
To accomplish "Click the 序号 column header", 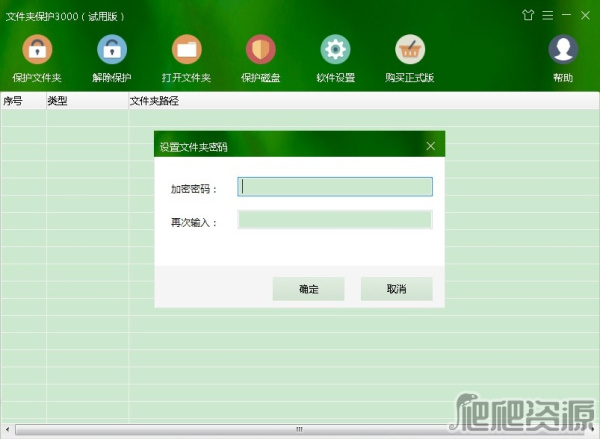I will click(x=23, y=101).
